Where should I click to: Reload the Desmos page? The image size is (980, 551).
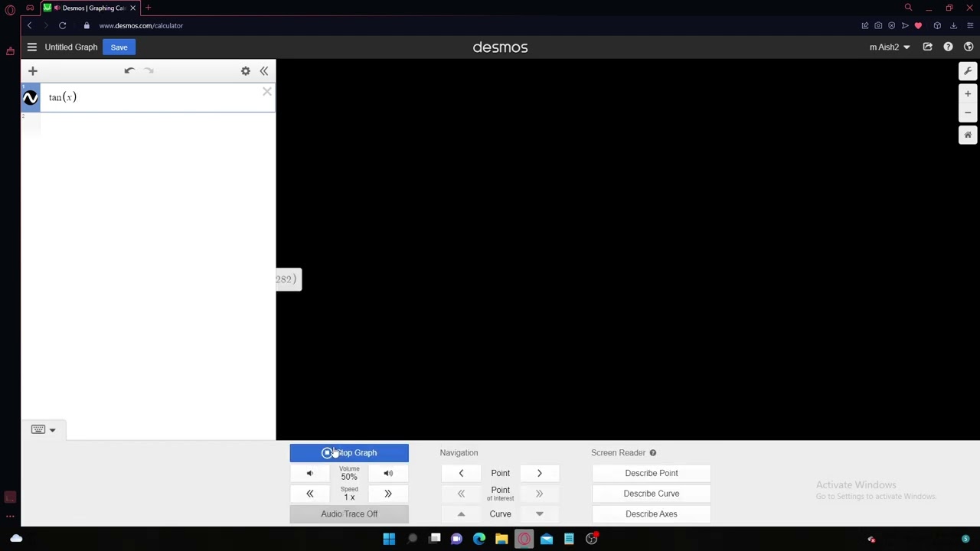62,26
